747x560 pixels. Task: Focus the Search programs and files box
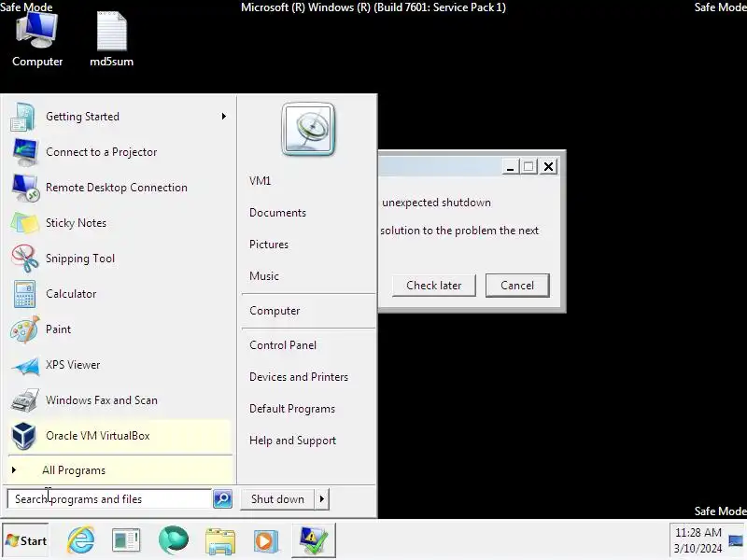109,499
